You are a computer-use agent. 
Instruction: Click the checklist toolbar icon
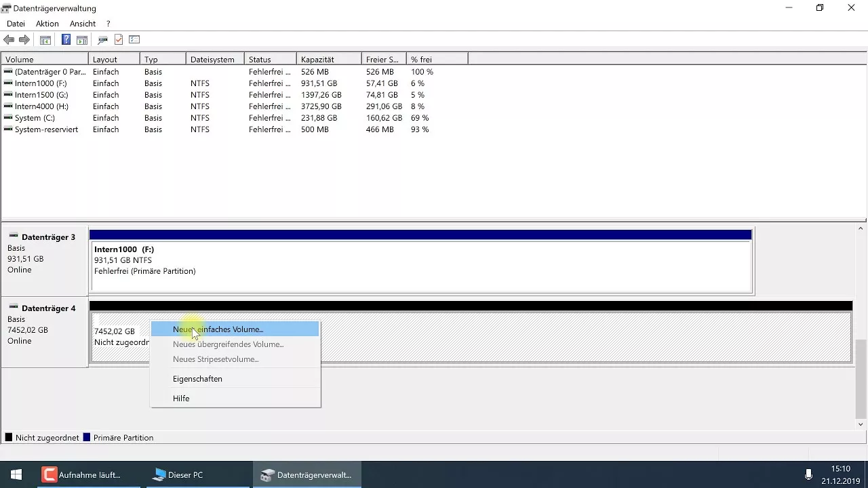(x=134, y=39)
